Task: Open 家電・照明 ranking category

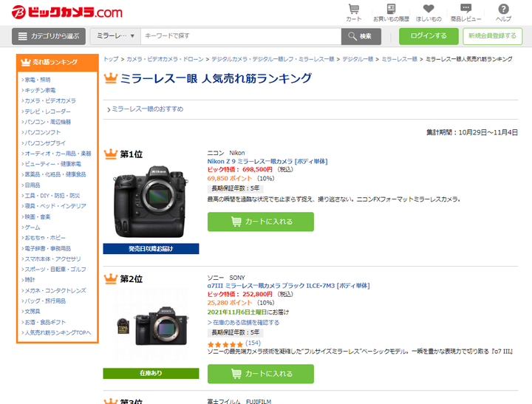Action: (x=38, y=80)
